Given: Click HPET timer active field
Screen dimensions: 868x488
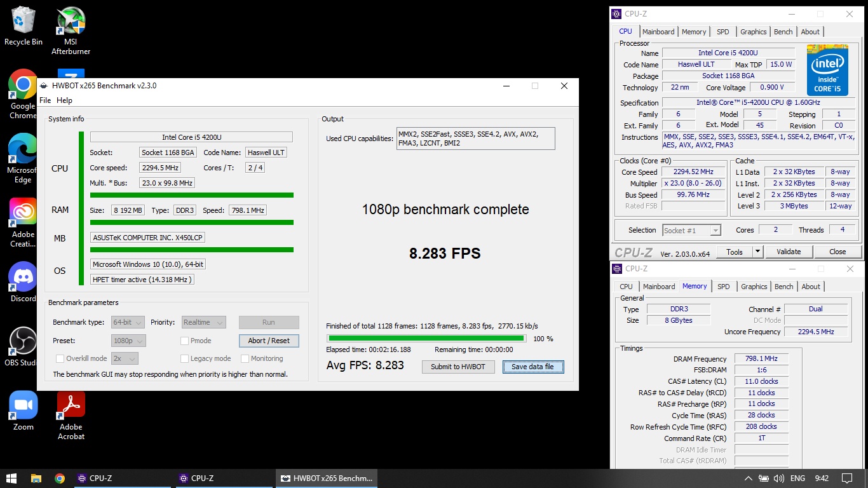Looking at the screenshot, I should [x=142, y=280].
